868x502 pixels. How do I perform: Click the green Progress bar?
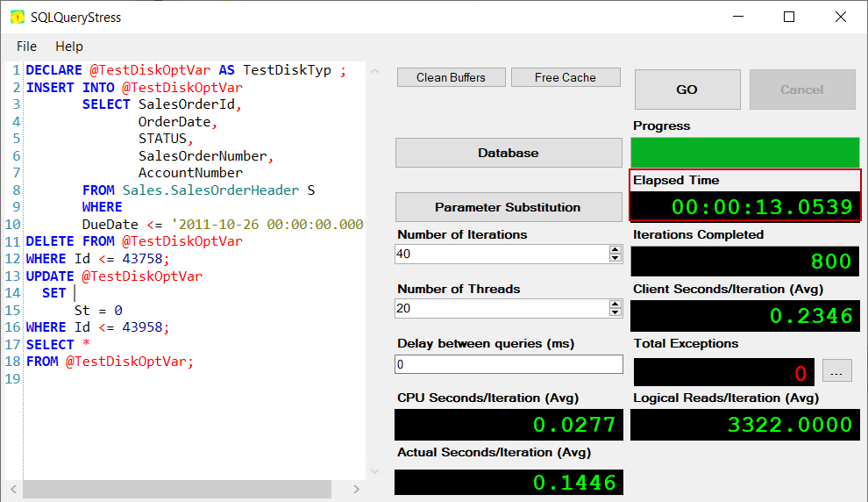coord(745,153)
